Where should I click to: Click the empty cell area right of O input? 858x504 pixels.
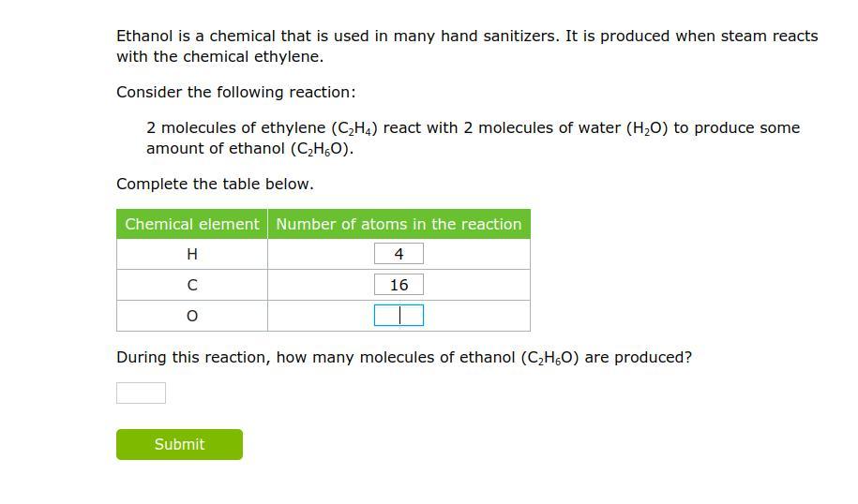(x=476, y=316)
